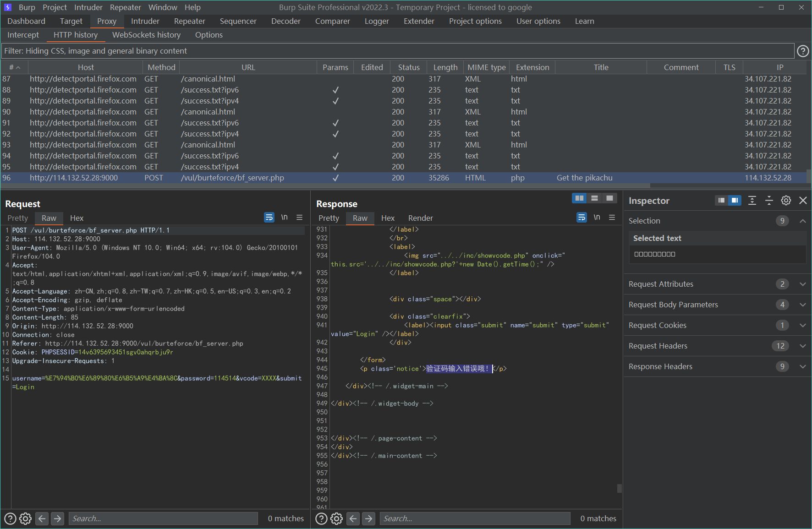Expand Request Headers section
Screen dimensions: 812x529
(x=803, y=346)
